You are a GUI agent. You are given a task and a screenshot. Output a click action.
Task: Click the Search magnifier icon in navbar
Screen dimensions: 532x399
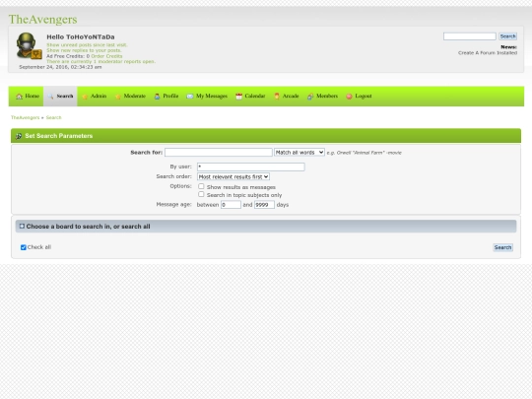coord(50,97)
